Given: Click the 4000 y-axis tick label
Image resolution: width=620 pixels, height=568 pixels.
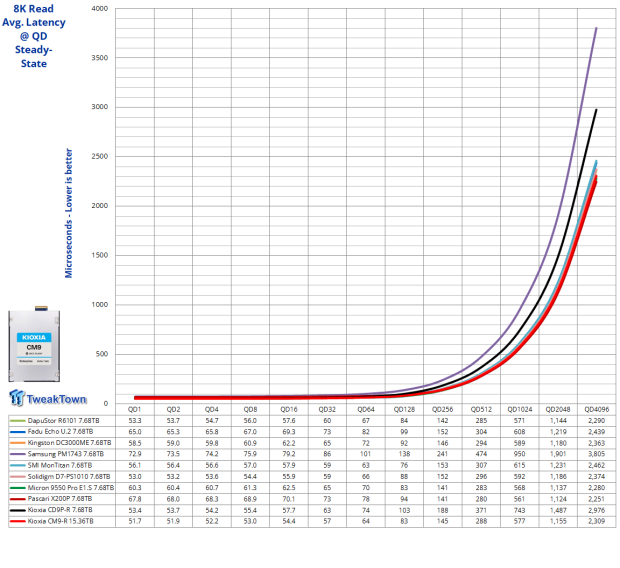Looking at the screenshot, I should point(100,8).
